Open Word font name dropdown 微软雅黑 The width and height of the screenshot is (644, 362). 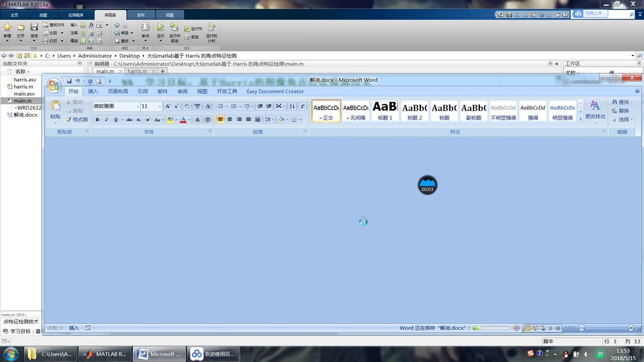(x=138, y=106)
